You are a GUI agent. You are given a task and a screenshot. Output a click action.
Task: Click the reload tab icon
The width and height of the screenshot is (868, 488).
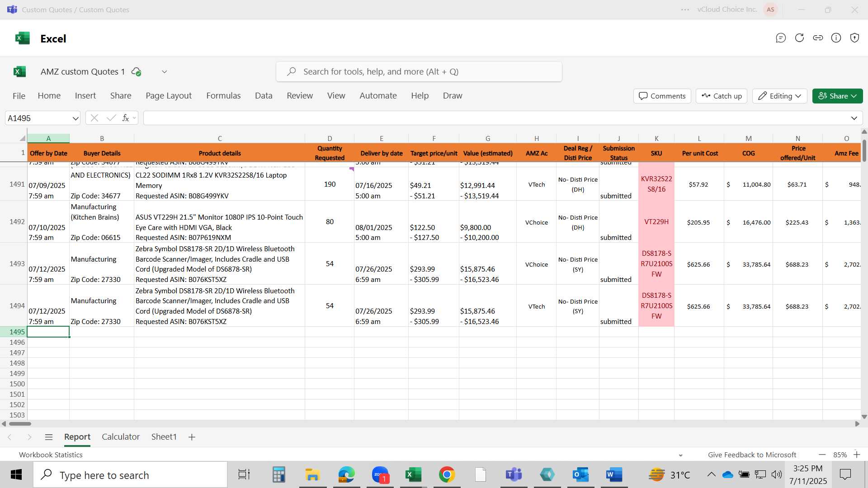(799, 38)
